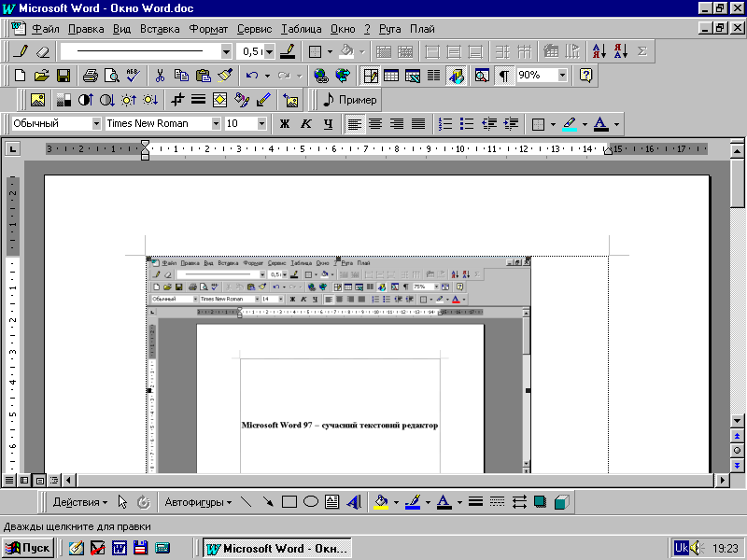Toggle Italic formatting К
The height and width of the screenshot is (560, 747).
(306, 124)
